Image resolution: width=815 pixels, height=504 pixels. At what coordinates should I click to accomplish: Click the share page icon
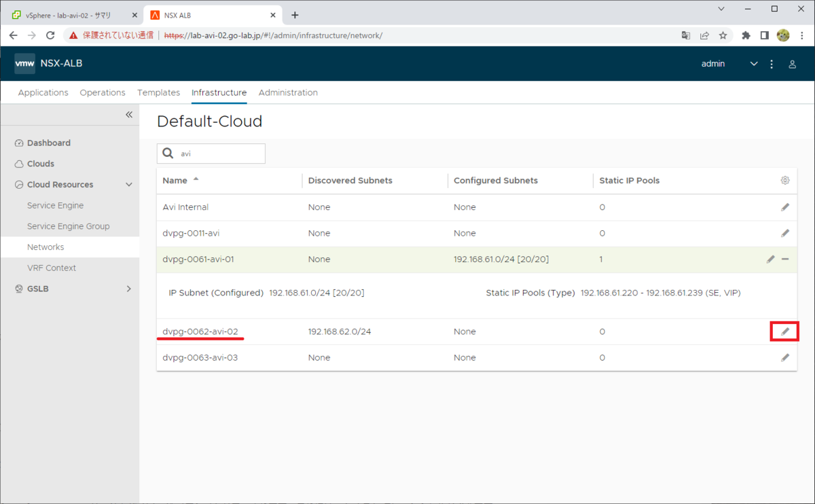pos(705,35)
